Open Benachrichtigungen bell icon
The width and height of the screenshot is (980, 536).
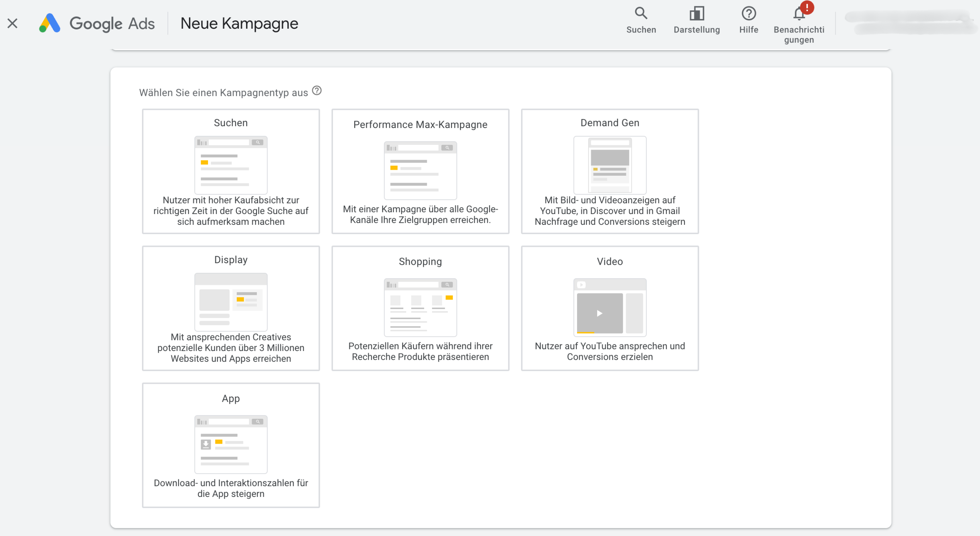[798, 15]
